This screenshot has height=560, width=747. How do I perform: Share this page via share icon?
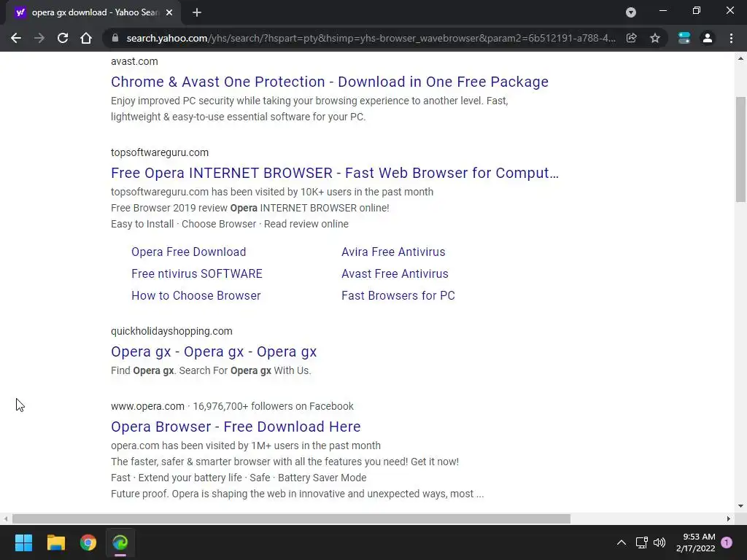pyautogui.click(x=632, y=38)
